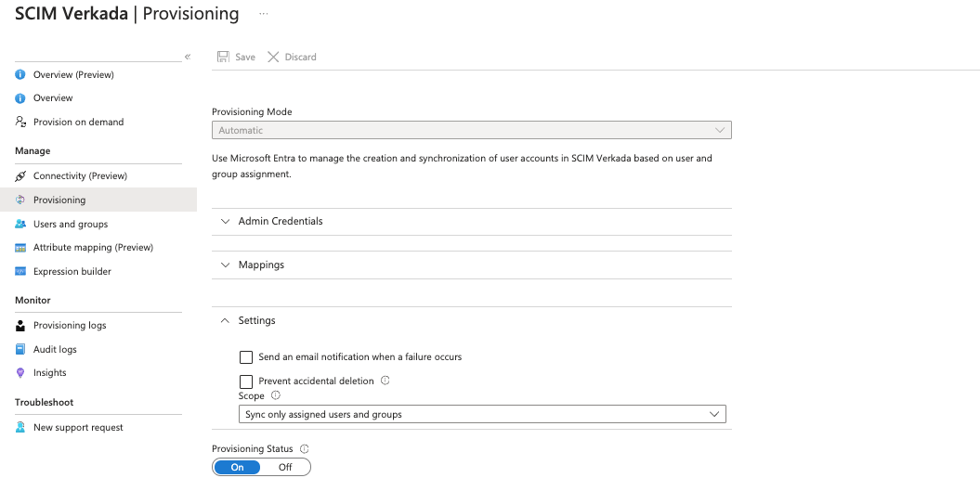Click the Insights lightbulb icon
The image size is (980, 491).
click(20, 373)
